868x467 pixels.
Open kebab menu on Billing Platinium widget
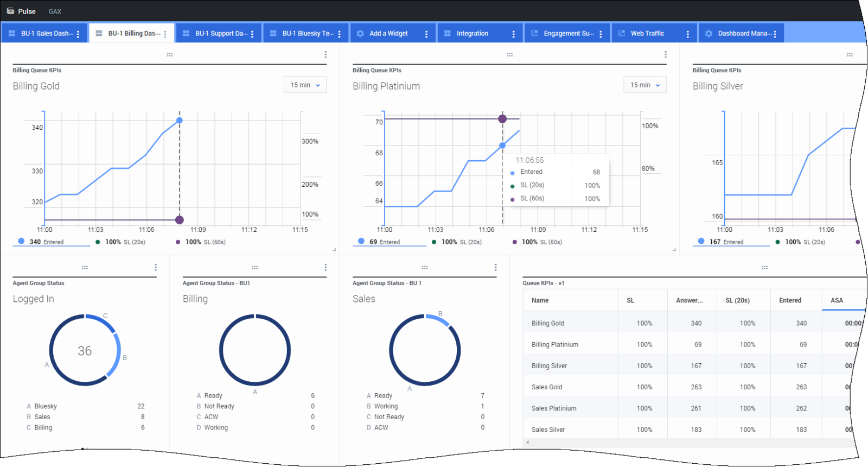[x=666, y=55]
